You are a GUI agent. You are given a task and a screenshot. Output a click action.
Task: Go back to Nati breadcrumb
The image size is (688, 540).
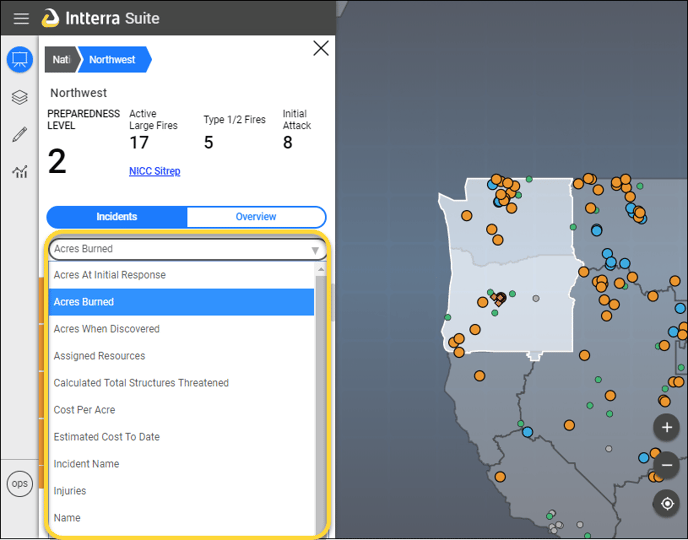pos(61,60)
